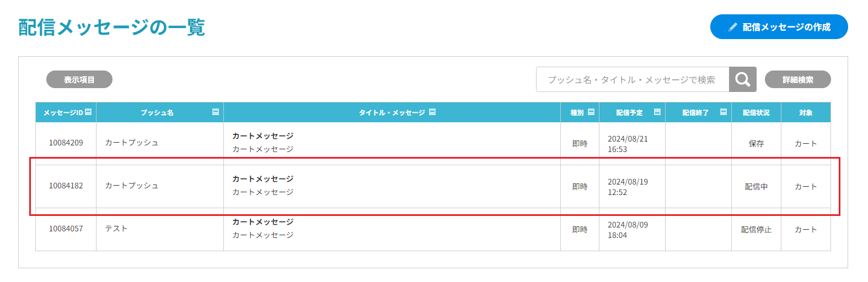Screen dimensions: 868x282
Task: Toggle the minus icon beside 配信終了 header
Action: tap(724, 112)
